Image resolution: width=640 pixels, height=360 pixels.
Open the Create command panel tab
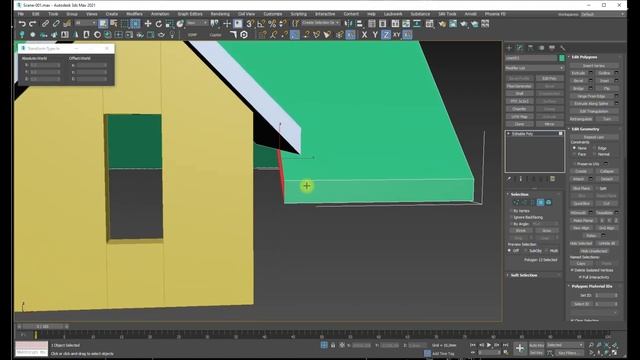pyautogui.click(x=509, y=48)
